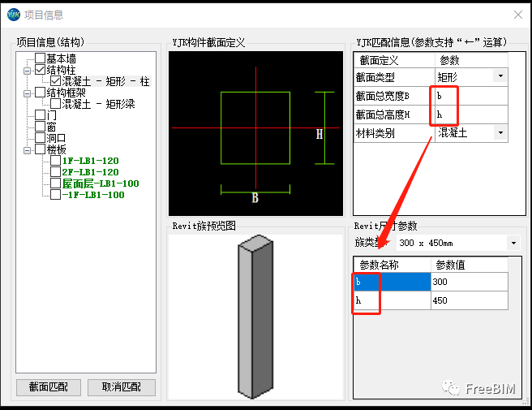This screenshot has width=532, height=410.
Task: Select the 屋面层-LB1-100 tree item
Action: (x=101, y=183)
